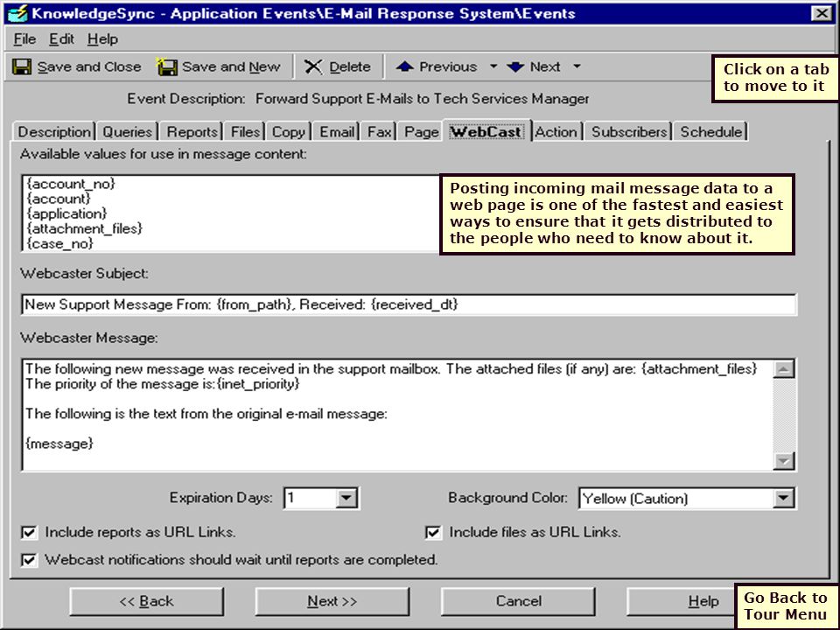This screenshot has height=630, width=840.
Task: Expand the Background Color dropdown arrow
Action: click(783, 498)
